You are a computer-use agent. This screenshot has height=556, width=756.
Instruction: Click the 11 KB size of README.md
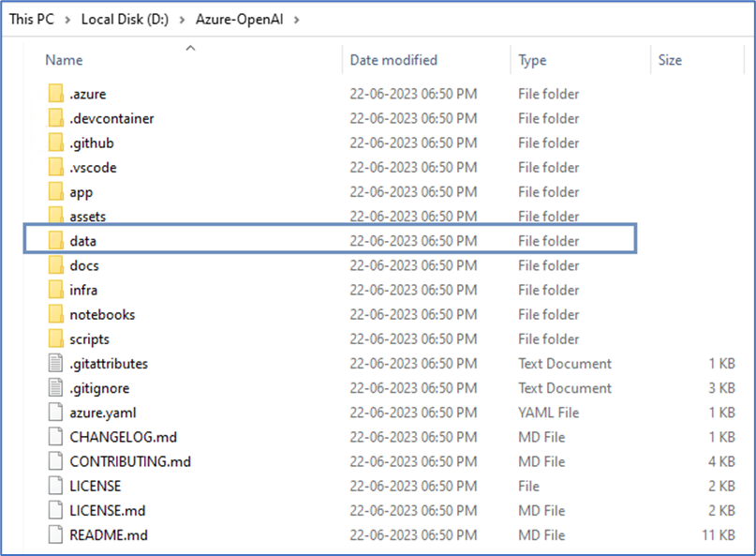[x=719, y=535]
